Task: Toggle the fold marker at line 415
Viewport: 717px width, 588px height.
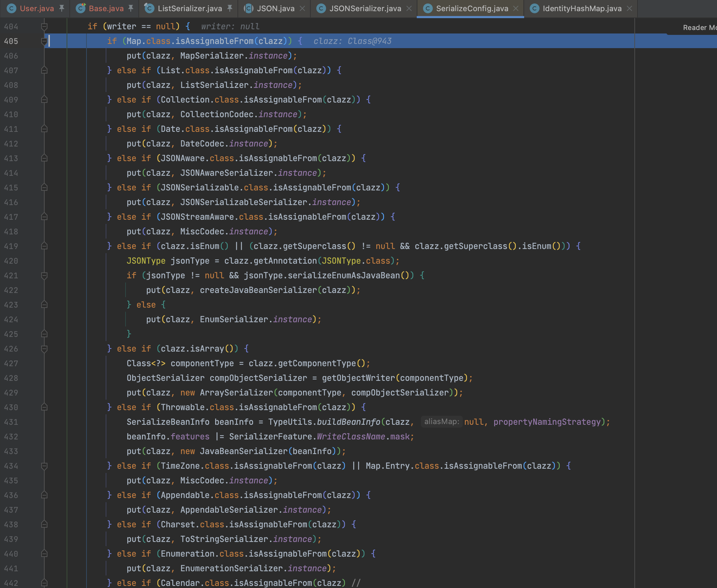Action: click(x=44, y=188)
